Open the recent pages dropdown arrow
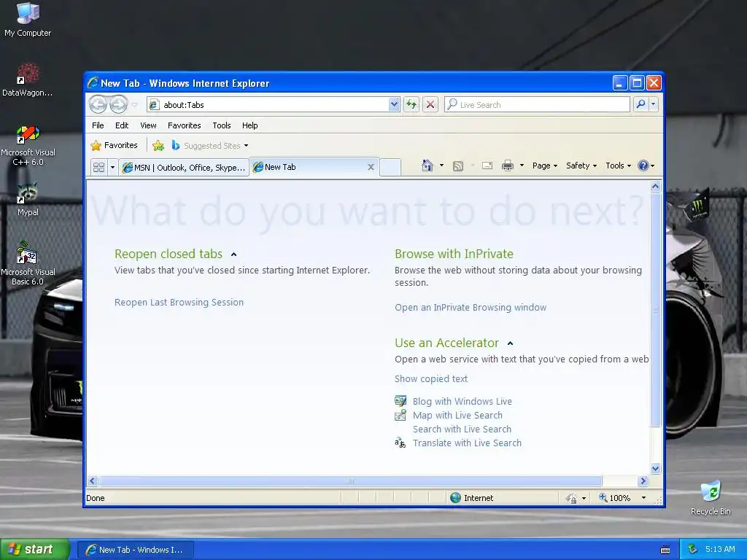The image size is (747, 560). tap(134, 105)
